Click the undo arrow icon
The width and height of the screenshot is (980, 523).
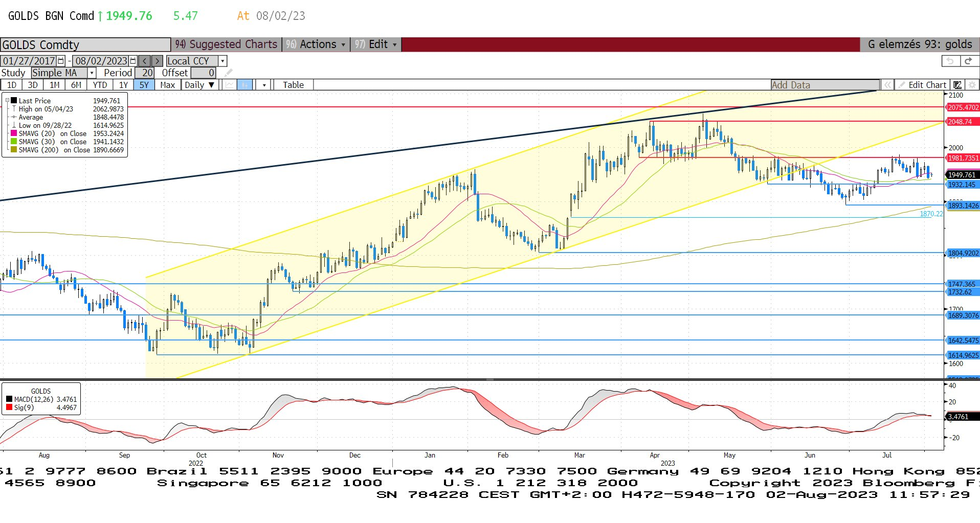tap(950, 61)
